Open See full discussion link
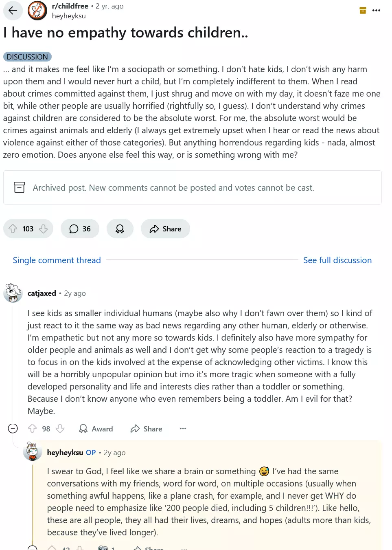This screenshot has height=550, width=392. [x=337, y=260]
